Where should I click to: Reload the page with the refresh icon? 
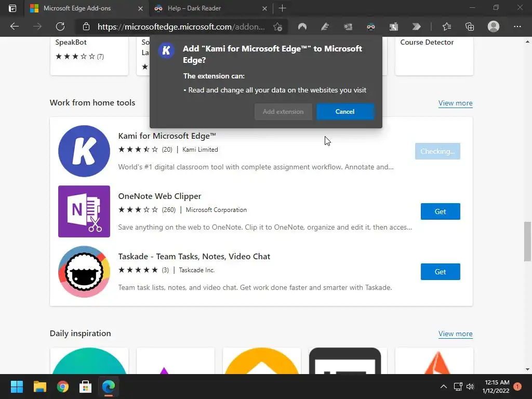pos(60,26)
